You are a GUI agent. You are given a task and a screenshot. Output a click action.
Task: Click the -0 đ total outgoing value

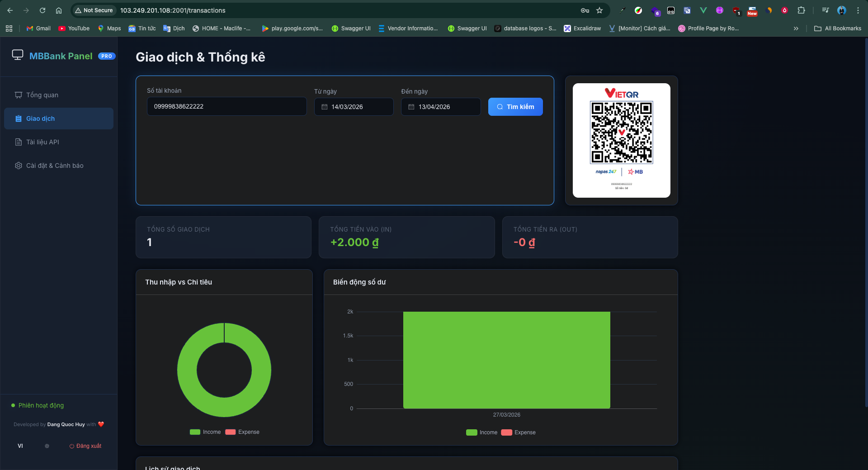[524, 242]
